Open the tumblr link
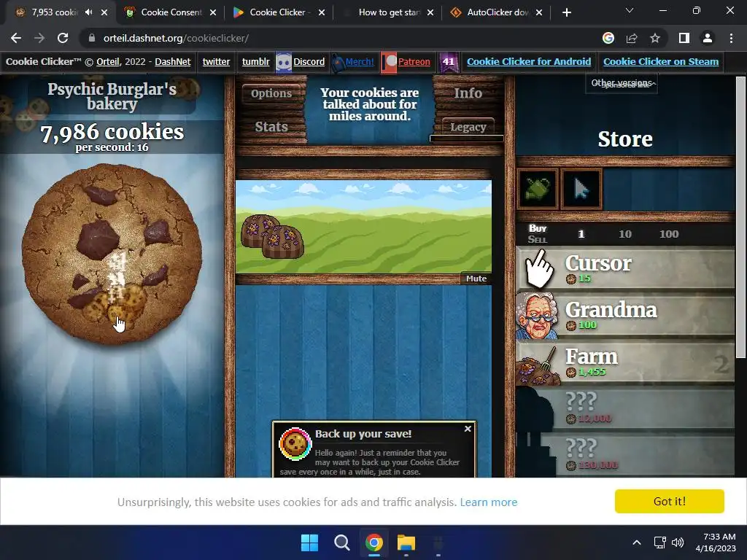 point(255,61)
